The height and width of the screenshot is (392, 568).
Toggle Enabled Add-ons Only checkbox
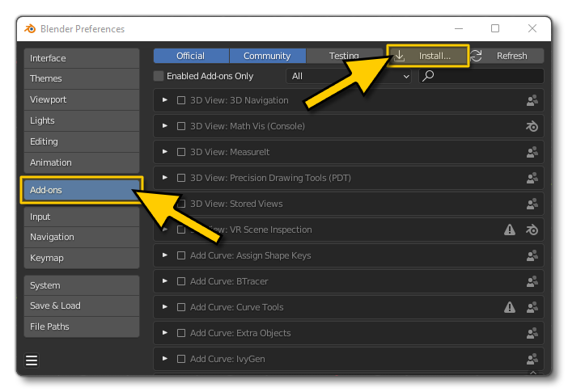click(159, 76)
